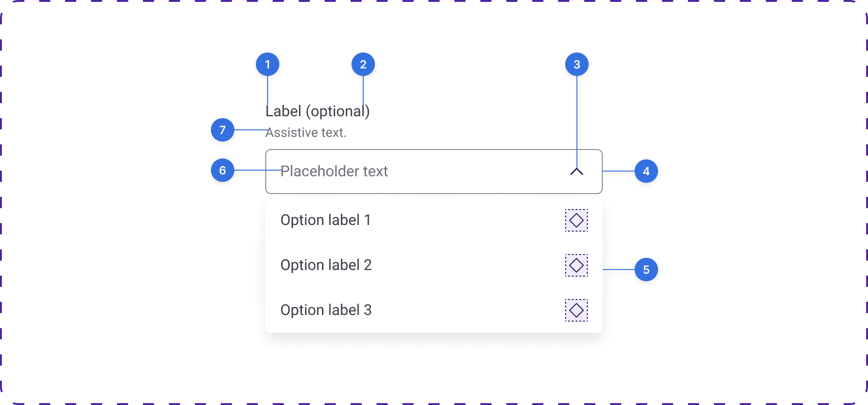Click diamond icon beside Option label 3
This screenshot has width=868, height=405.
click(x=576, y=310)
